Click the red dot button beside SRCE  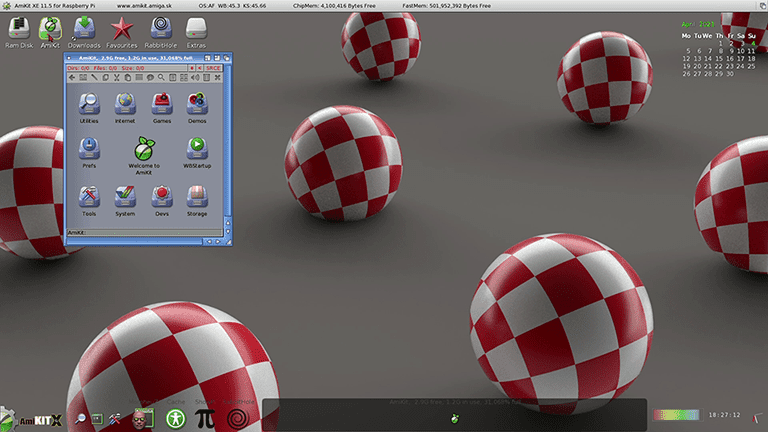point(192,68)
